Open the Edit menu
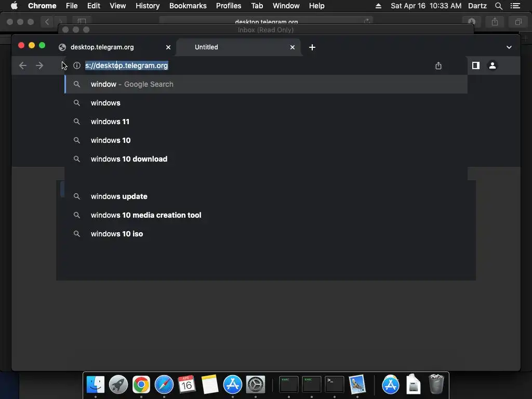The height and width of the screenshot is (399, 532). pyautogui.click(x=94, y=6)
